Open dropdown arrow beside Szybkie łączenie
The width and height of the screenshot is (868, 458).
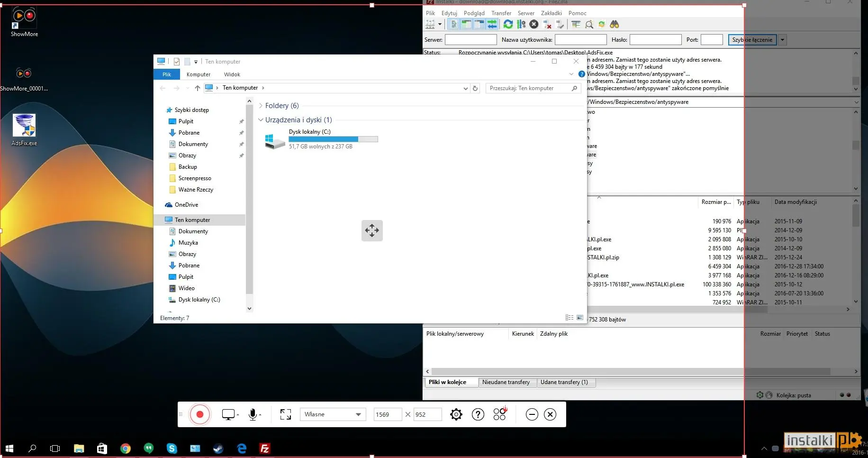click(782, 40)
